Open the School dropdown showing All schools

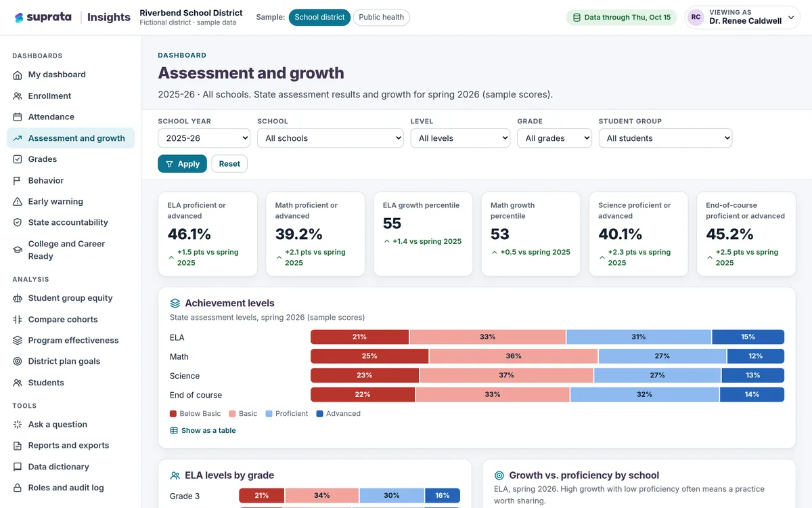tap(330, 138)
